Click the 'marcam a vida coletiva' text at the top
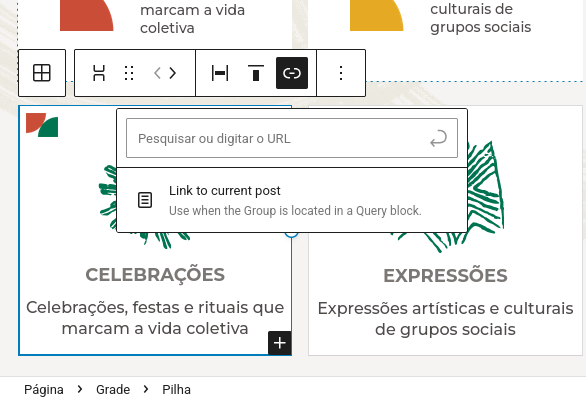The width and height of the screenshot is (586, 401). [192, 19]
